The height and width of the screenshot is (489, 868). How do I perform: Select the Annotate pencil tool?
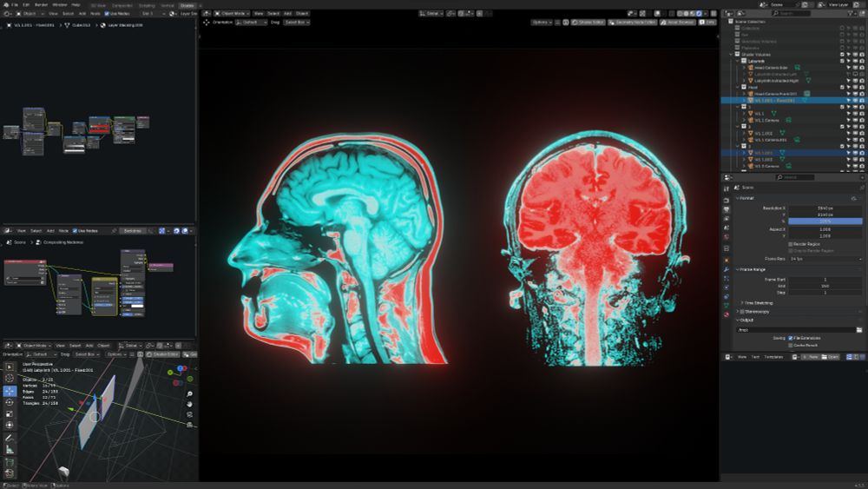tap(10, 438)
